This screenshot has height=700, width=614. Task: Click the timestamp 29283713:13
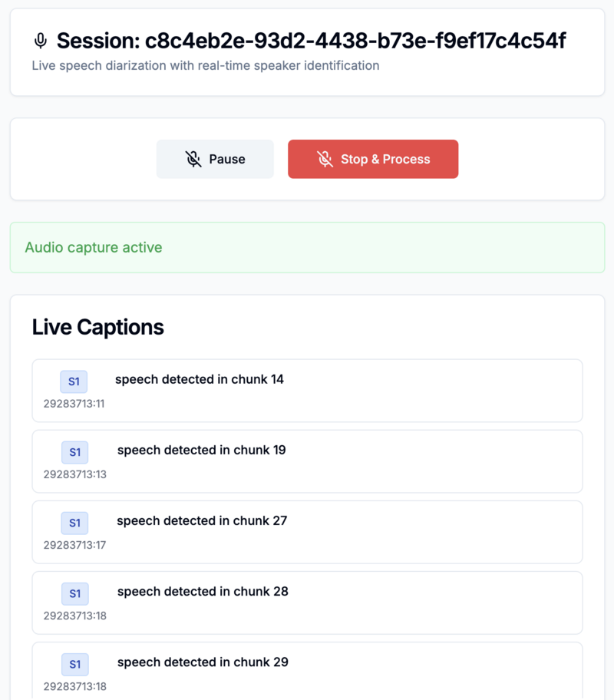[75, 474]
